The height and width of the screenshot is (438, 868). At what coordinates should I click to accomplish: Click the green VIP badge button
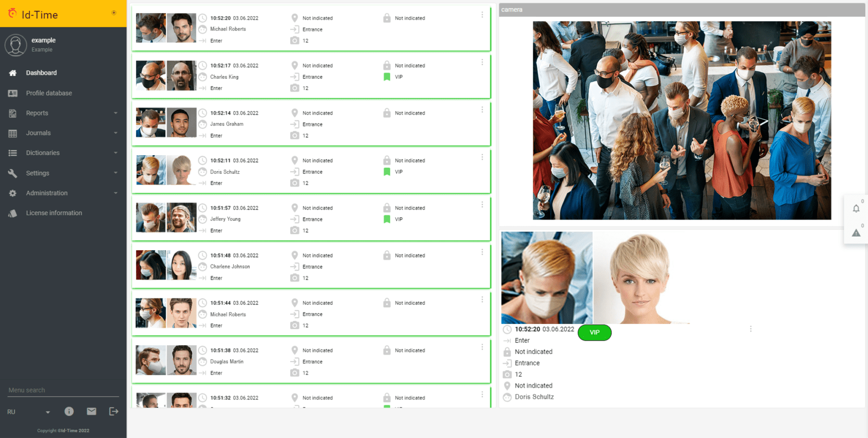pyautogui.click(x=595, y=333)
